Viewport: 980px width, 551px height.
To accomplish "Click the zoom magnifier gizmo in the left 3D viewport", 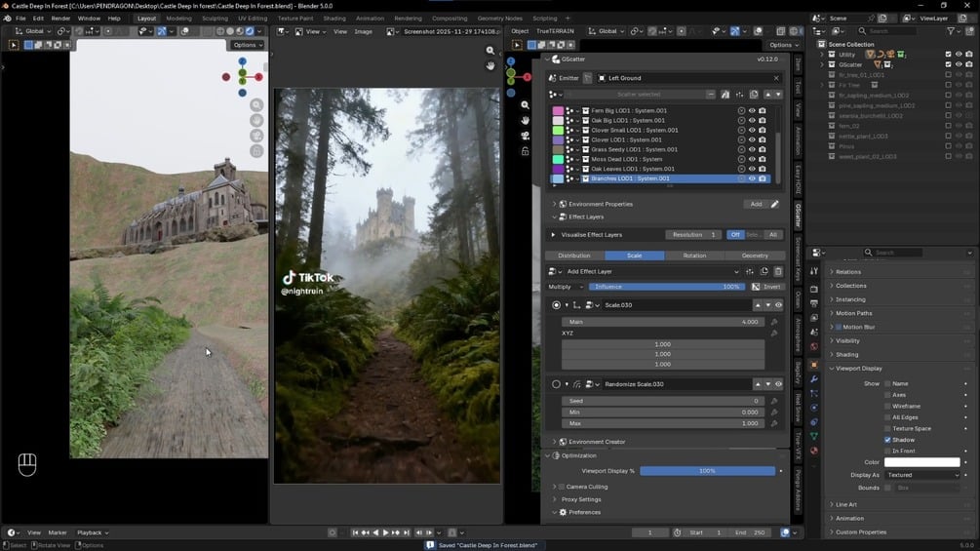I will point(256,105).
